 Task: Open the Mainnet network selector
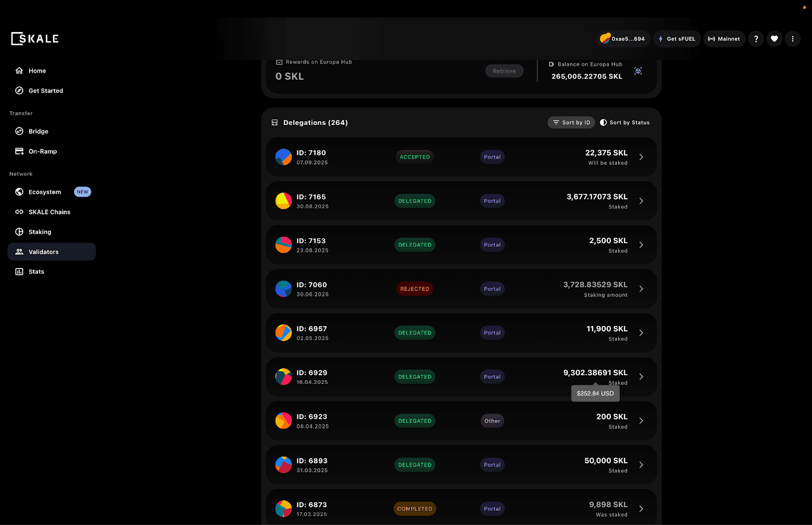pos(724,39)
